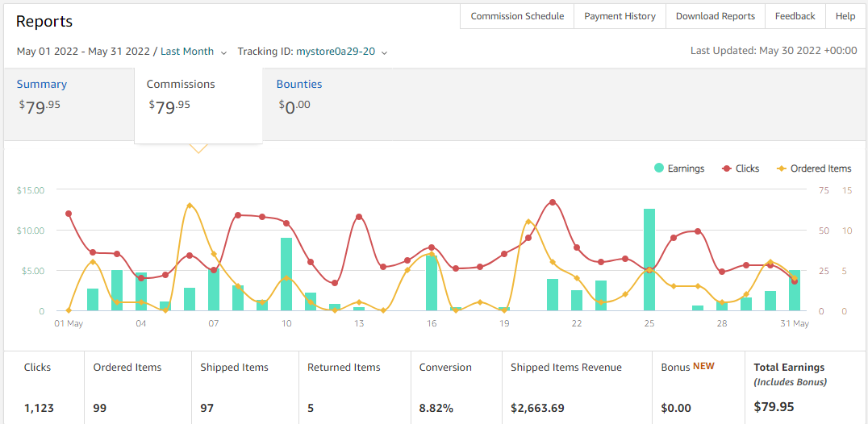Image resolution: width=868 pixels, height=424 pixels.
Task: Select the Commissions tab
Action: 198,105
